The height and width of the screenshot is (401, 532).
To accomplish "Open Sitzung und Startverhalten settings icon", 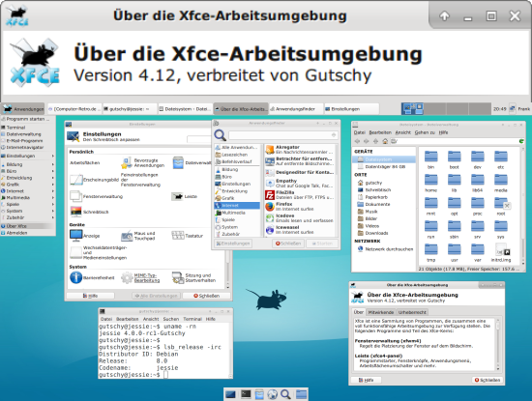I will coord(178,277).
